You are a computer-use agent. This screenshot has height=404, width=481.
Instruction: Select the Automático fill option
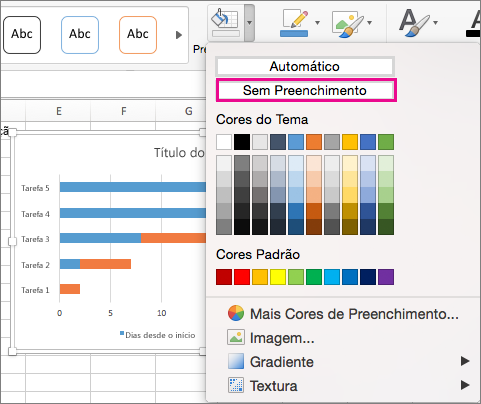point(305,66)
